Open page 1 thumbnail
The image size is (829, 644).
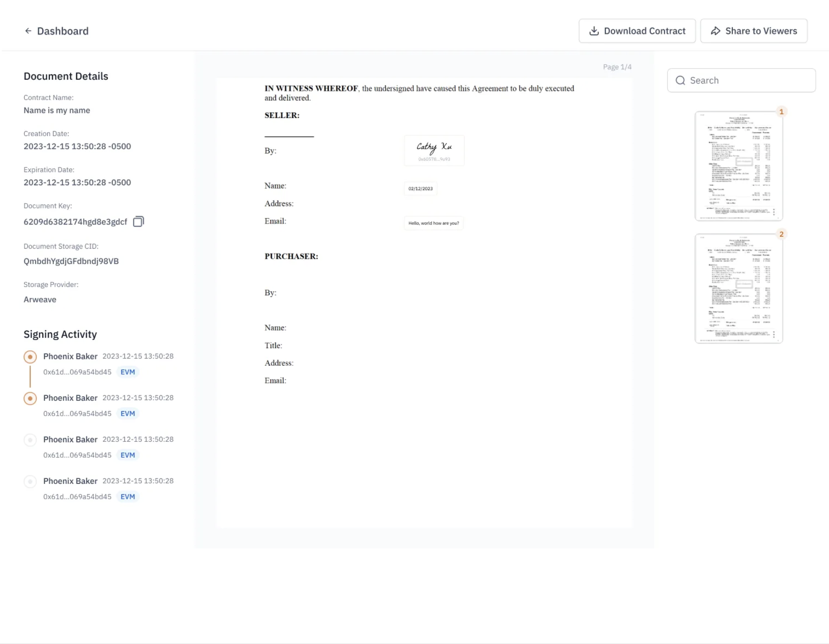tap(739, 166)
